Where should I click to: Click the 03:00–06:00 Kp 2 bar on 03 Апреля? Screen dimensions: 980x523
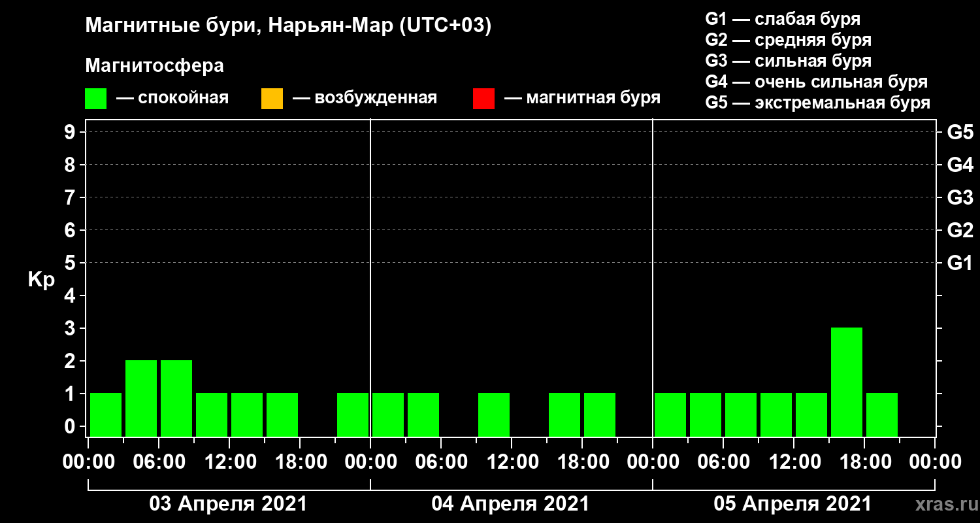point(141,398)
